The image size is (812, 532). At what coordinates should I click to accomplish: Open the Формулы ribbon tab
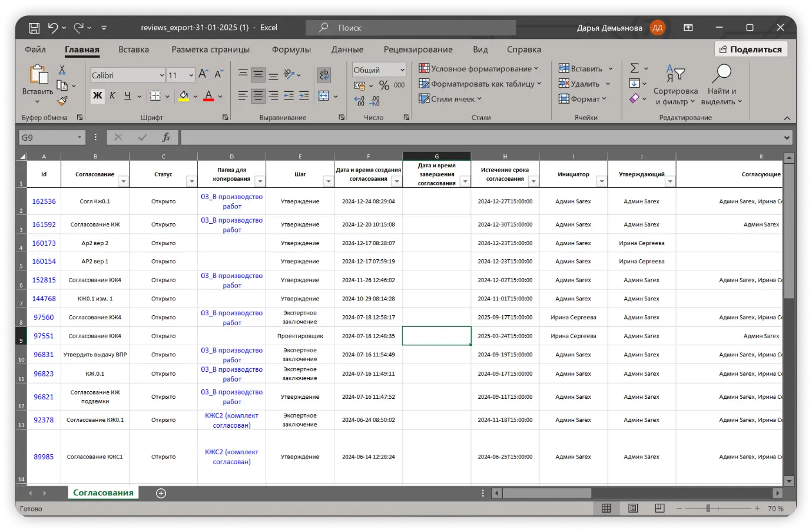point(291,49)
